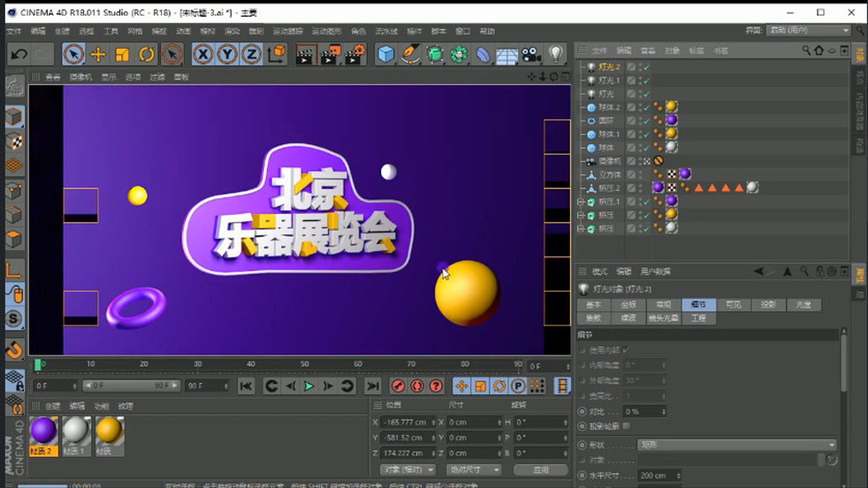Click the home icon in object manager
Viewport: 868px width, 488px height.
[x=819, y=50]
